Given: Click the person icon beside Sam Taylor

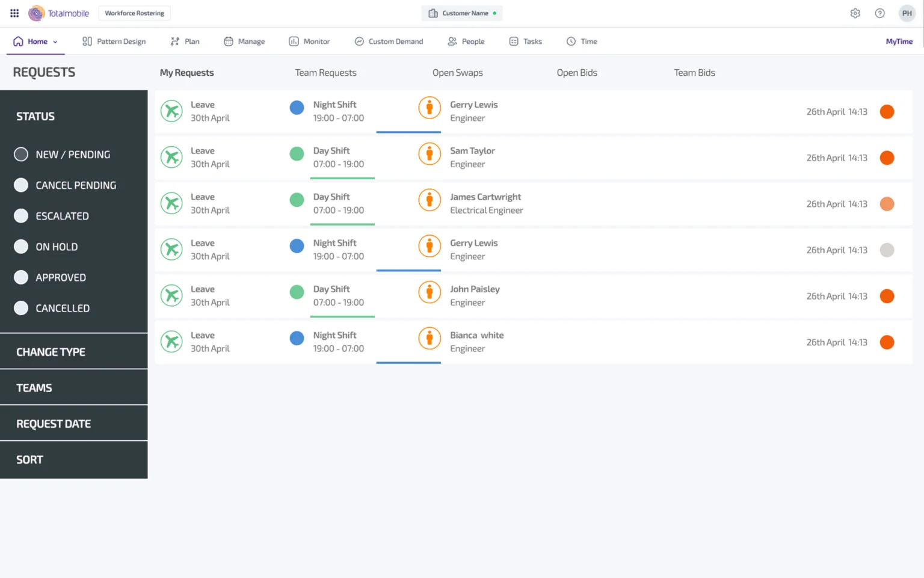Looking at the screenshot, I should 430,154.
